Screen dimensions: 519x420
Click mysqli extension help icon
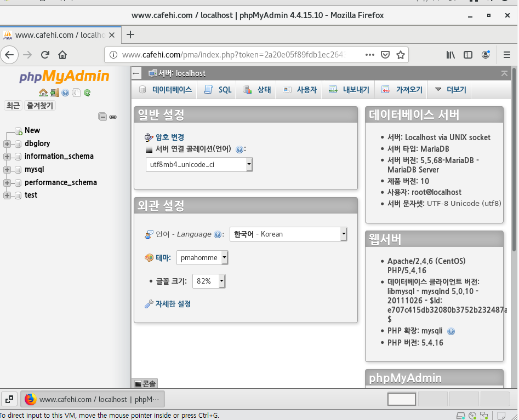pyautogui.click(x=451, y=331)
